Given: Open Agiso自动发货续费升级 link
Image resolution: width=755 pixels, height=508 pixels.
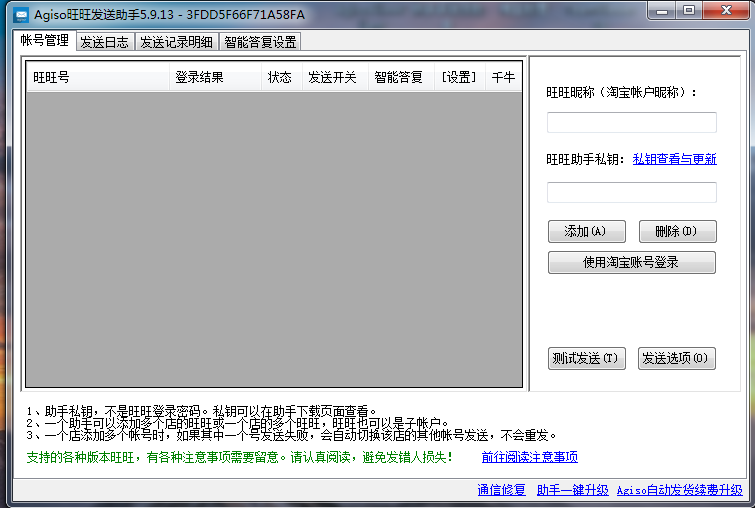Looking at the screenshot, I should pos(680,490).
